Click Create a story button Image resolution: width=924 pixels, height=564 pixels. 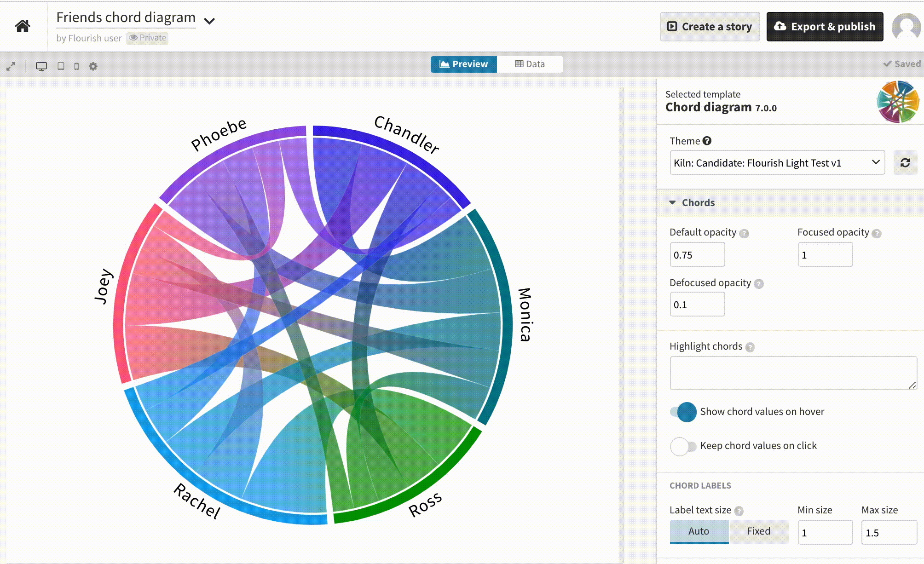point(710,27)
